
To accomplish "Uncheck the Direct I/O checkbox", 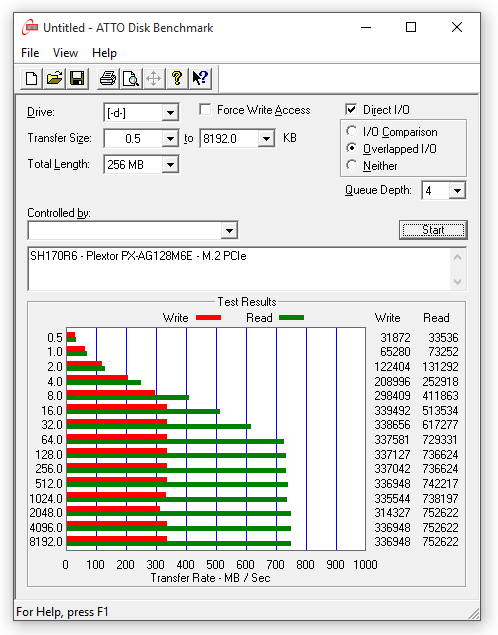I will (x=351, y=110).
